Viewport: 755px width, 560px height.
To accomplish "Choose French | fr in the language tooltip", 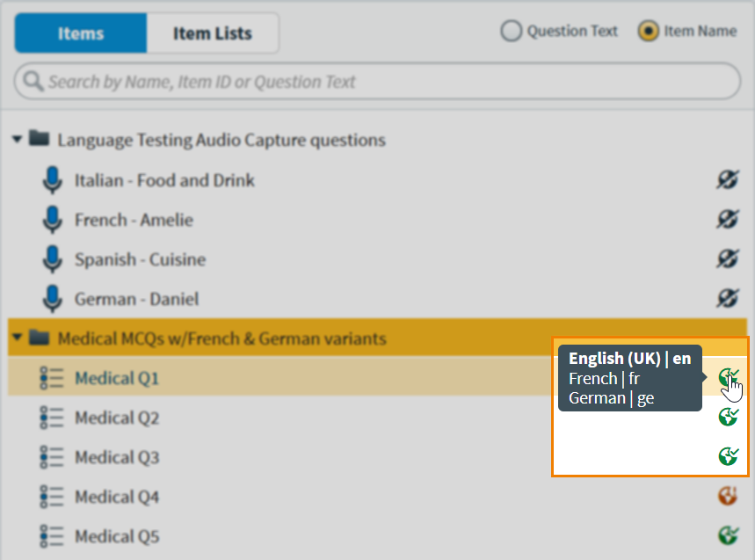I will [x=605, y=379].
